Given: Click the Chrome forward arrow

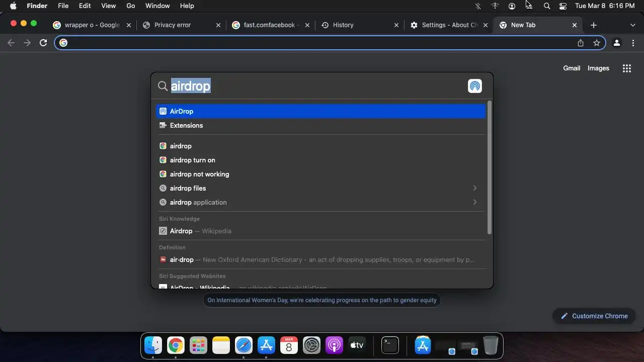Looking at the screenshot, I should (x=27, y=43).
